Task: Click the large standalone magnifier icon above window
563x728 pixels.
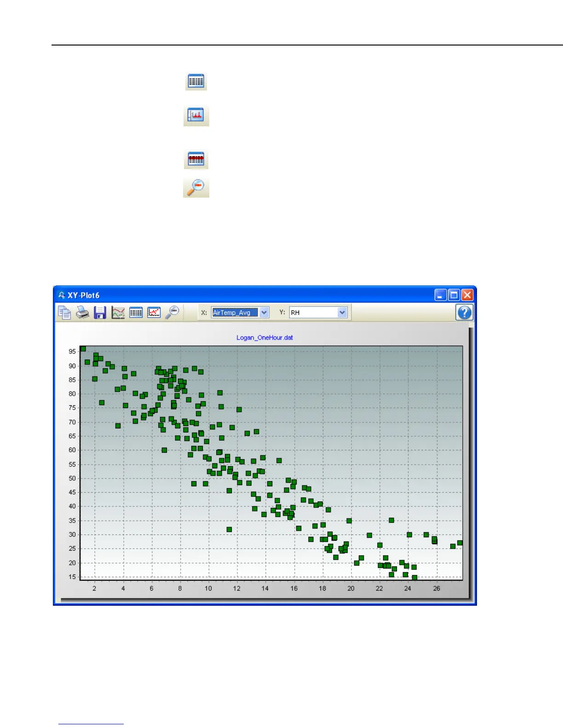Action: point(196,188)
